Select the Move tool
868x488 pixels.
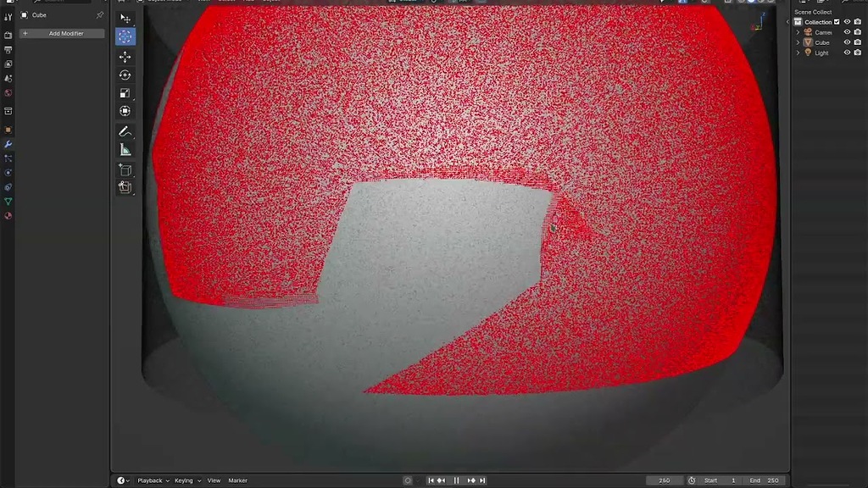pyautogui.click(x=125, y=57)
